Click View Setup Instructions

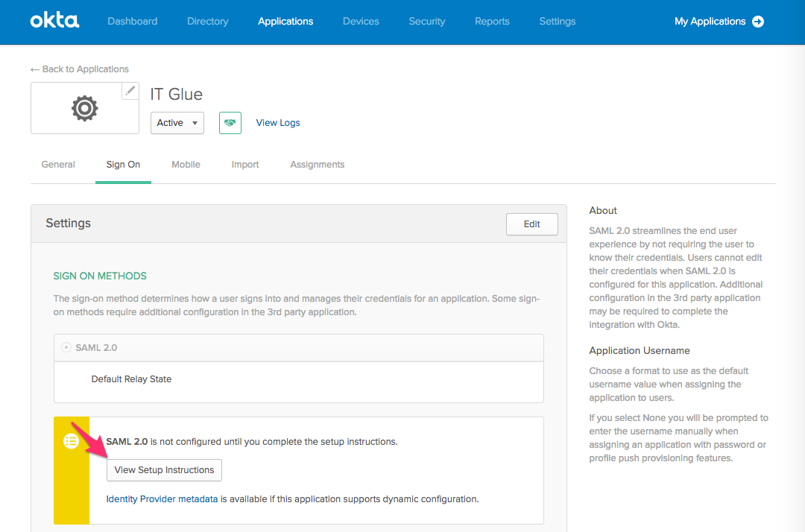coord(164,470)
